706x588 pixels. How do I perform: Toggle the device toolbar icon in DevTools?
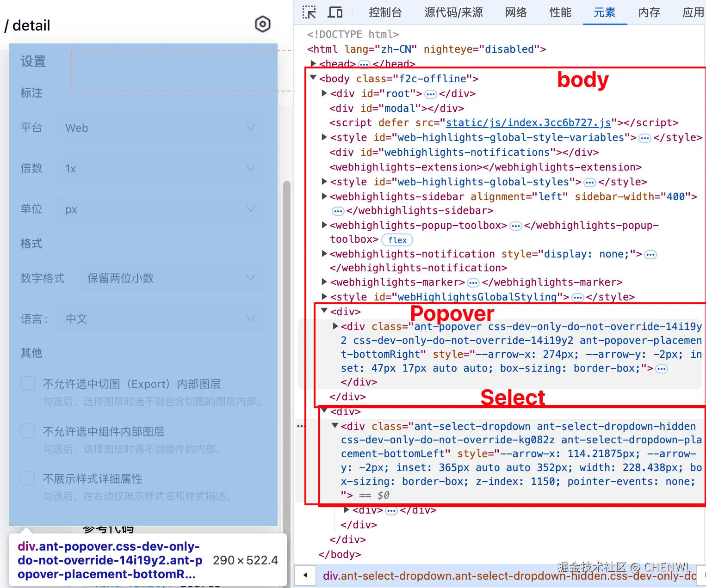click(335, 12)
